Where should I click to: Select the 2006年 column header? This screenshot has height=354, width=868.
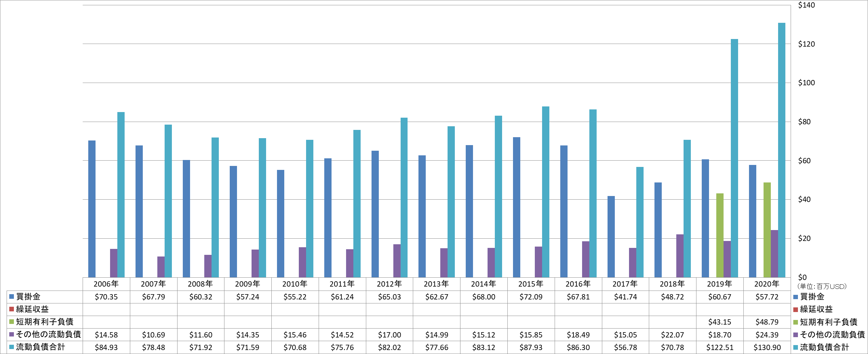pos(106,284)
